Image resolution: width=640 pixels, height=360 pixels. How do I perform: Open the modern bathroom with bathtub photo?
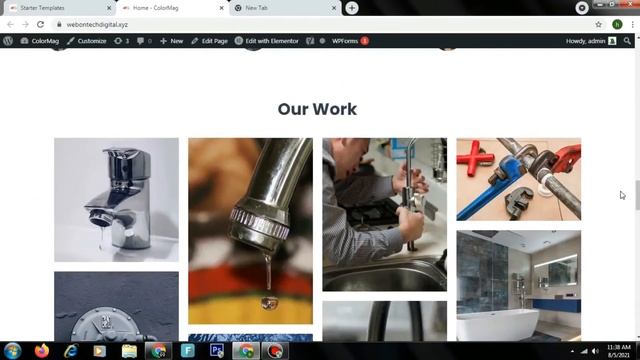pyautogui.click(x=518, y=286)
